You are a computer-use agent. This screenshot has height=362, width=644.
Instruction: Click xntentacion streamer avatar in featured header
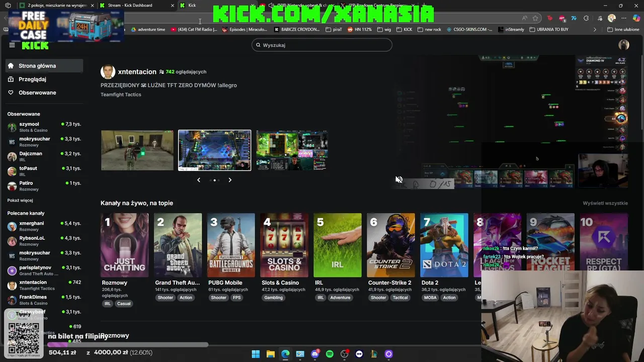coord(108,72)
